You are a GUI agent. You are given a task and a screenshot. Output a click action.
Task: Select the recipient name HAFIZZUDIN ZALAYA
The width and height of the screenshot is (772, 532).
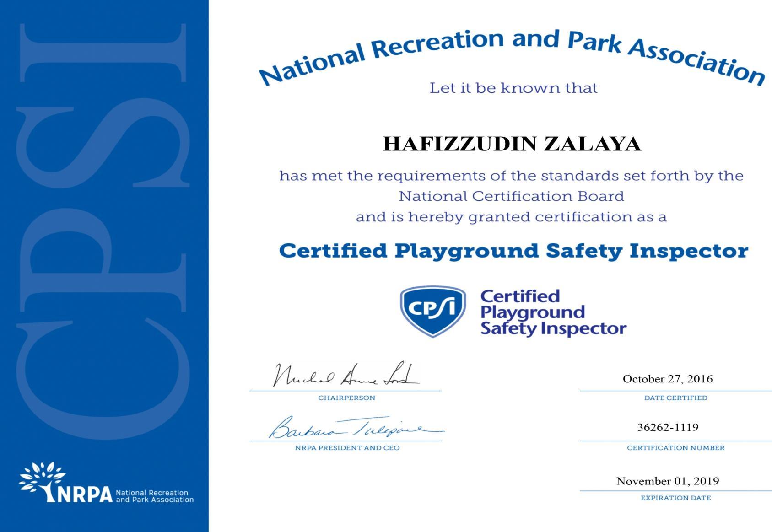[x=512, y=144]
